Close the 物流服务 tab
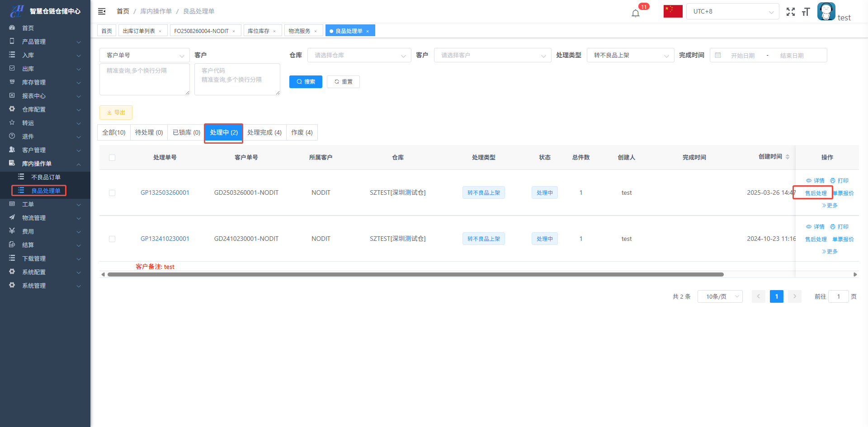Viewport: 868px width, 427px height. 316,31
